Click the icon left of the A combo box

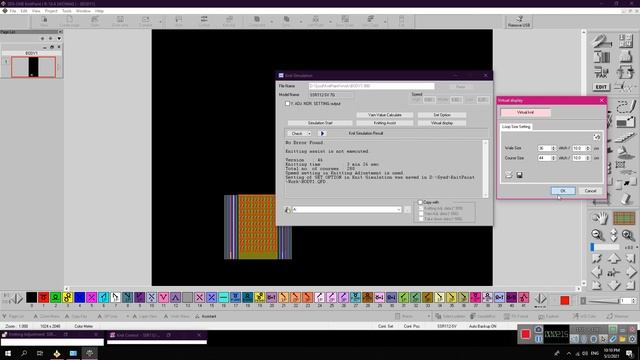pyautogui.click(x=288, y=210)
